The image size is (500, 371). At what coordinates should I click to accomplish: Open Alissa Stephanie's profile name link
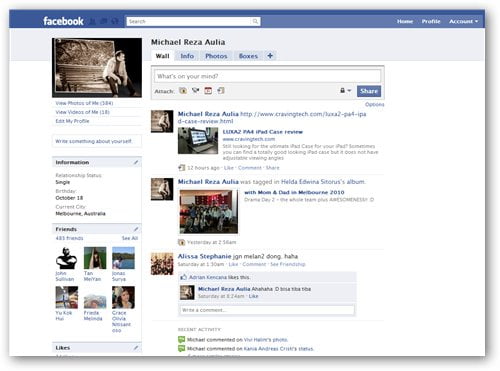[204, 256]
